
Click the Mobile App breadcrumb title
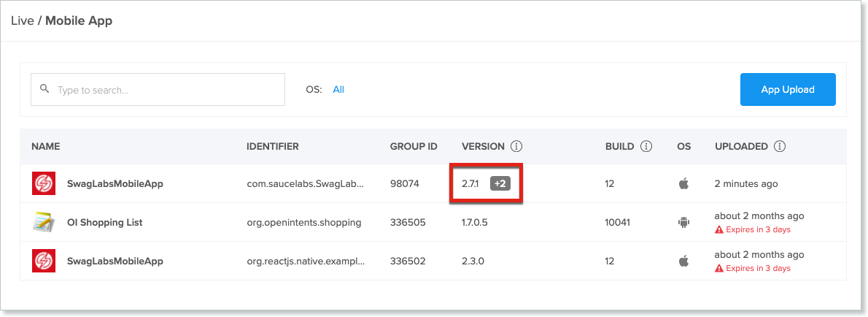pyautogui.click(x=79, y=21)
